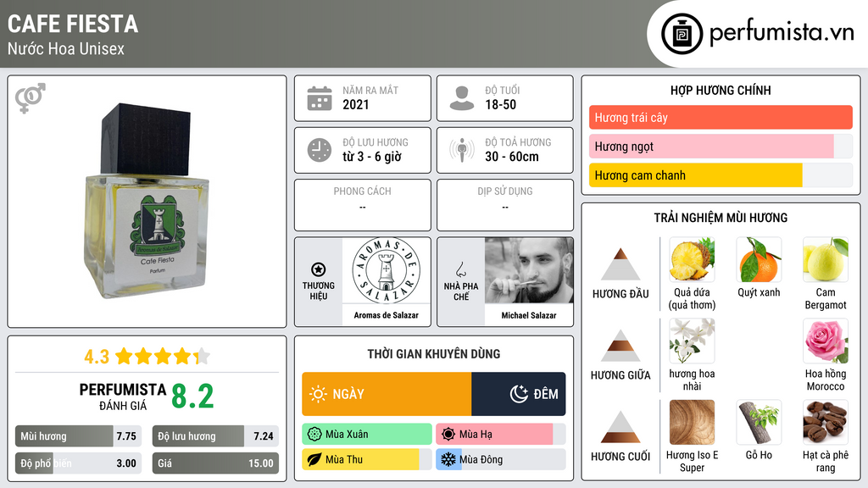868x488 pixels.
Task: Click the Ngày daytime bar segment
Action: (387, 394)
